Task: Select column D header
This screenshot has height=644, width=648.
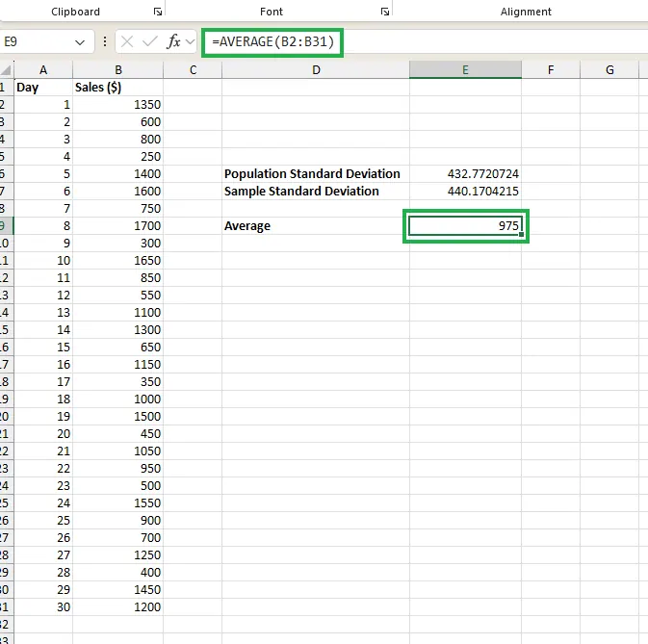Action: coord(316,70)
